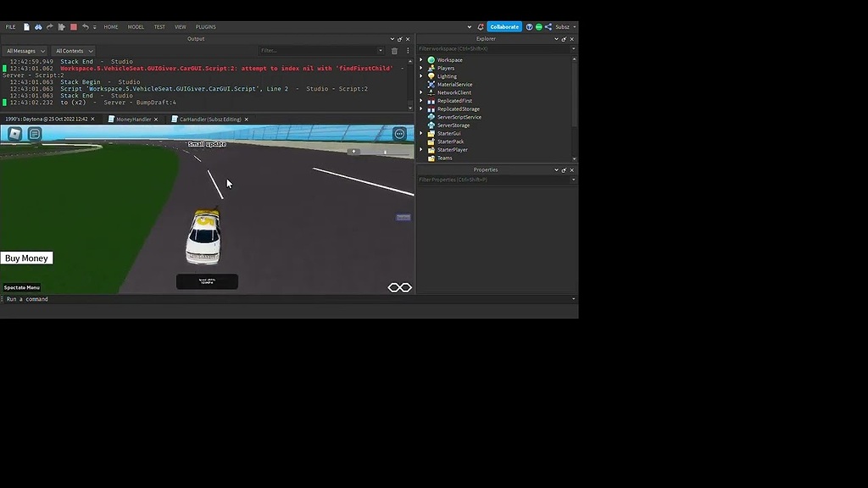Click the red Stop simulation icon
868x488 pixels.
pyautogui.click(x=73, y=26)
